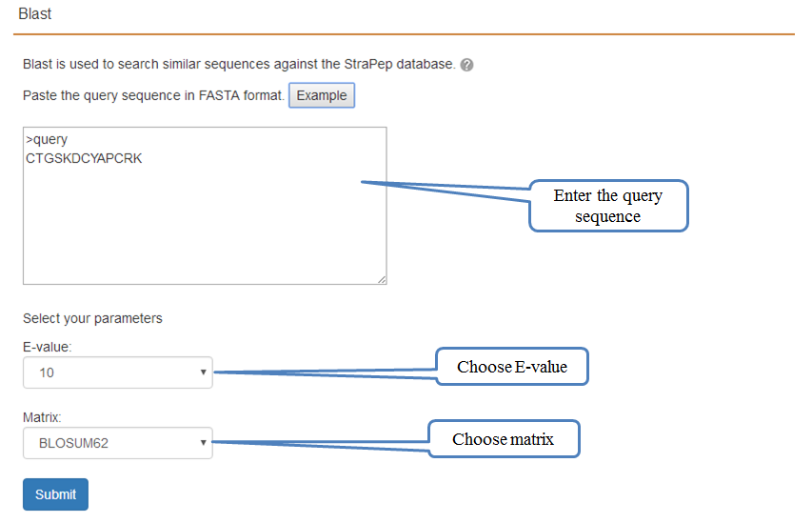The height and width of the screenshot is (523, 812).
Task: Click the text area resize handle corner
Action: point(382,279)
